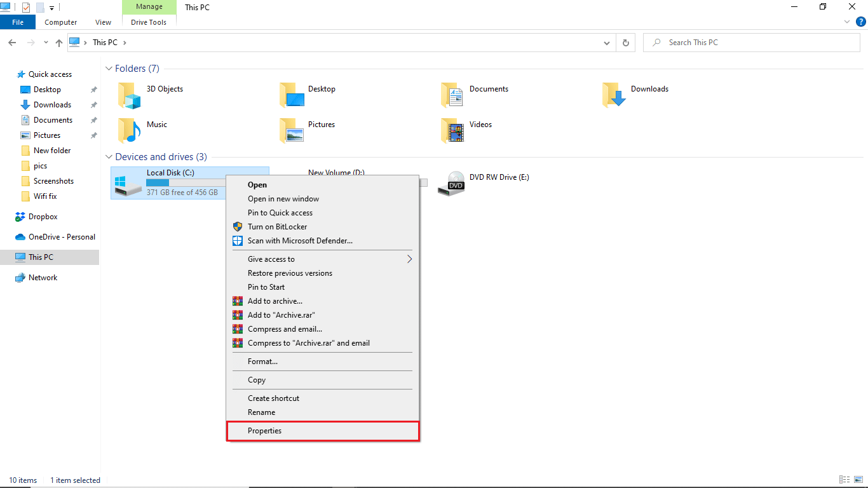
Task: Open New folder in sidebar
Action: tap(52, 151)
